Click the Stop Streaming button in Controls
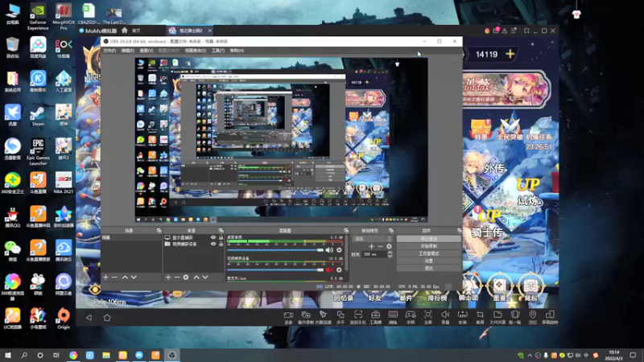Image resolution: width=644 pixels, height=362 pixels. 428,238
